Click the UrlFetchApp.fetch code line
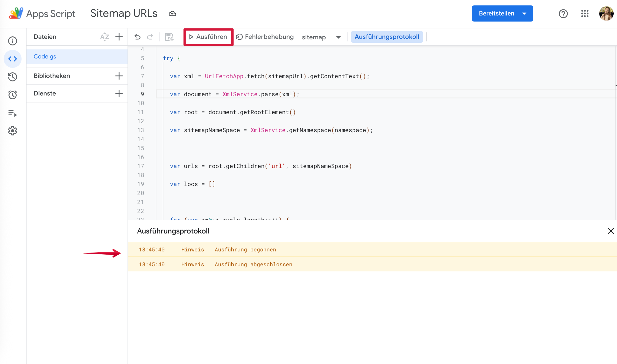The image size is (617, 364). click(269, 76)
